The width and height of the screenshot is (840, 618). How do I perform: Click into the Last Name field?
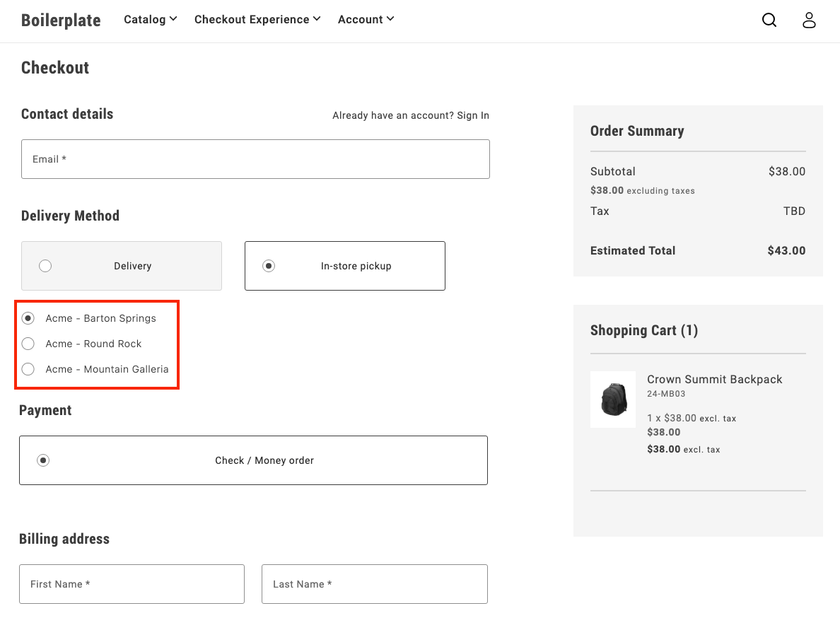(x=374, y=584)
